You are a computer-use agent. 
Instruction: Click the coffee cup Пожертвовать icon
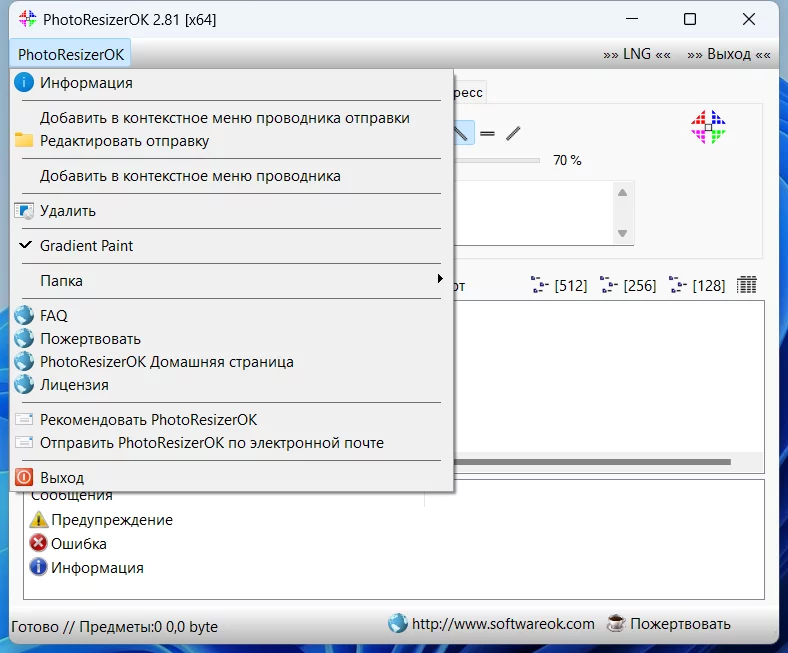pos(616,623)
